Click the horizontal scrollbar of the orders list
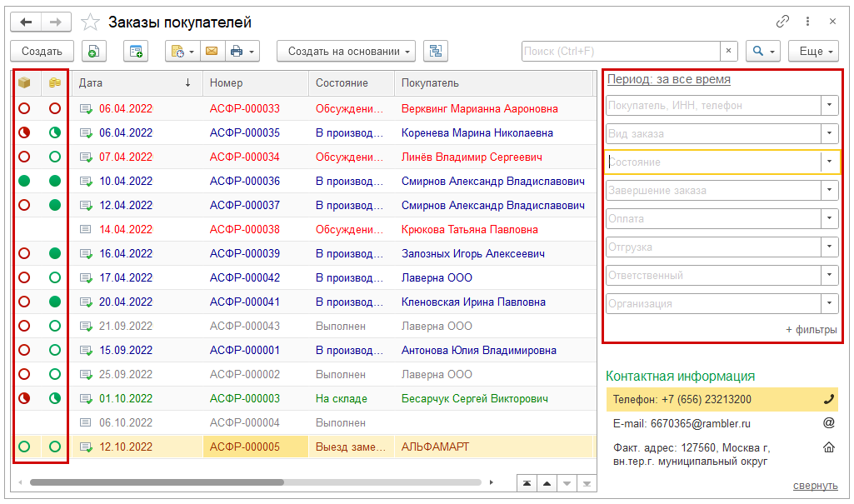This screenshot has width=854, height=504. [157, 482]
